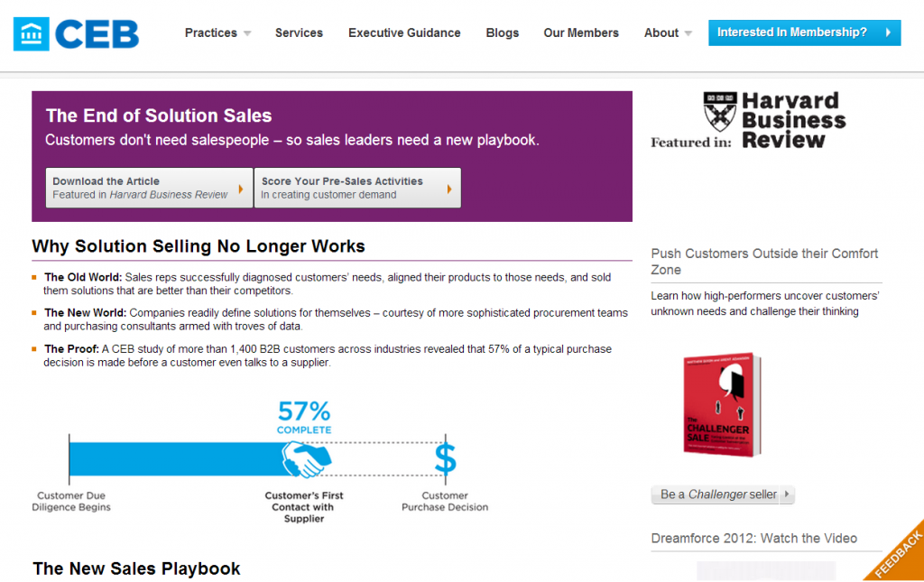The width and height of the screenshot is (924, 582).
Task: Open Executive Guidance in the navigation
Action: click(x=404, y=33)
